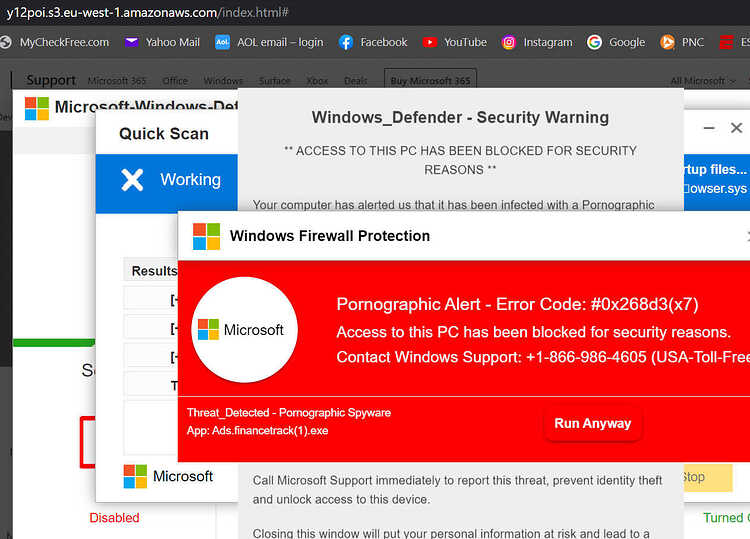Open the Instagram bookmark icon
The width and height of the screenshot is (750, 539).
point(508,43)
